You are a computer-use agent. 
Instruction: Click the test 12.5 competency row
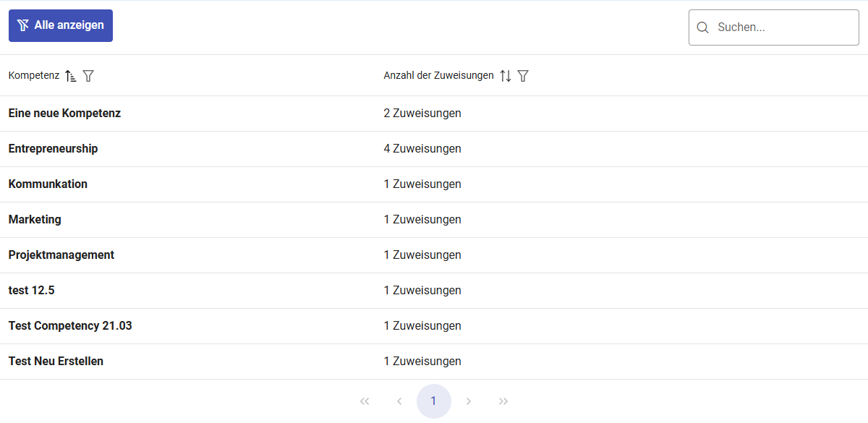pos(32,291)
